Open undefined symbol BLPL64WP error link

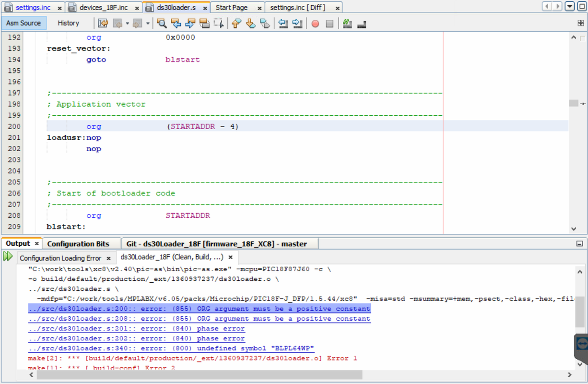click(x=171, y=348)
